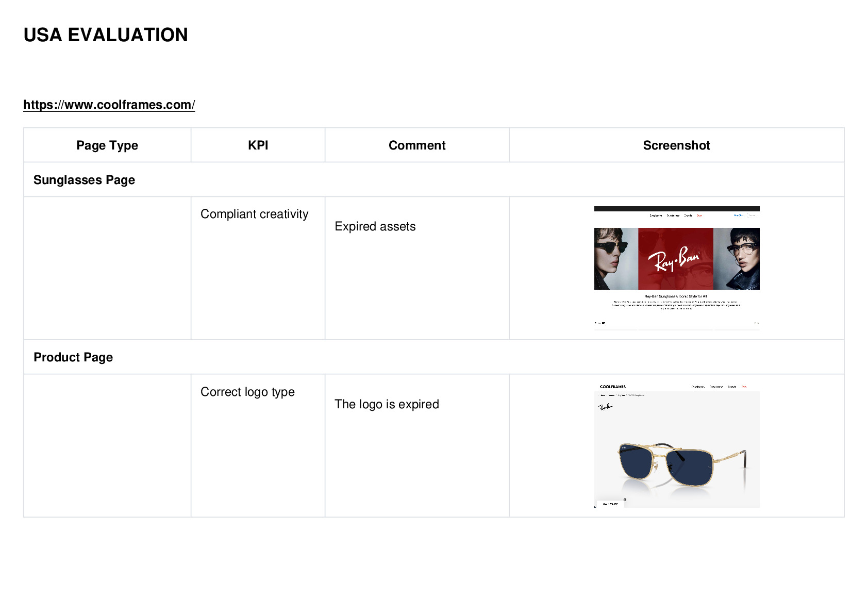
Task: Click the Screenshot column header
Action: tap(676, 145)
